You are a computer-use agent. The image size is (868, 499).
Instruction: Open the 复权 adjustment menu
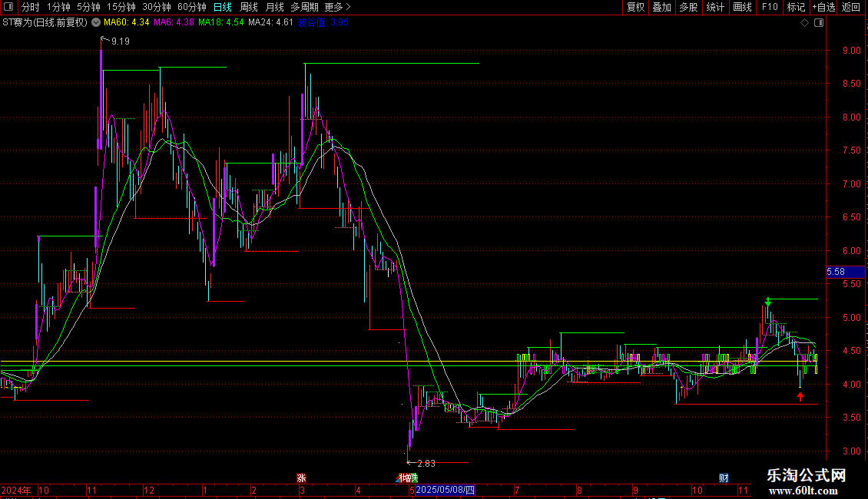click(x=635, y=7)
